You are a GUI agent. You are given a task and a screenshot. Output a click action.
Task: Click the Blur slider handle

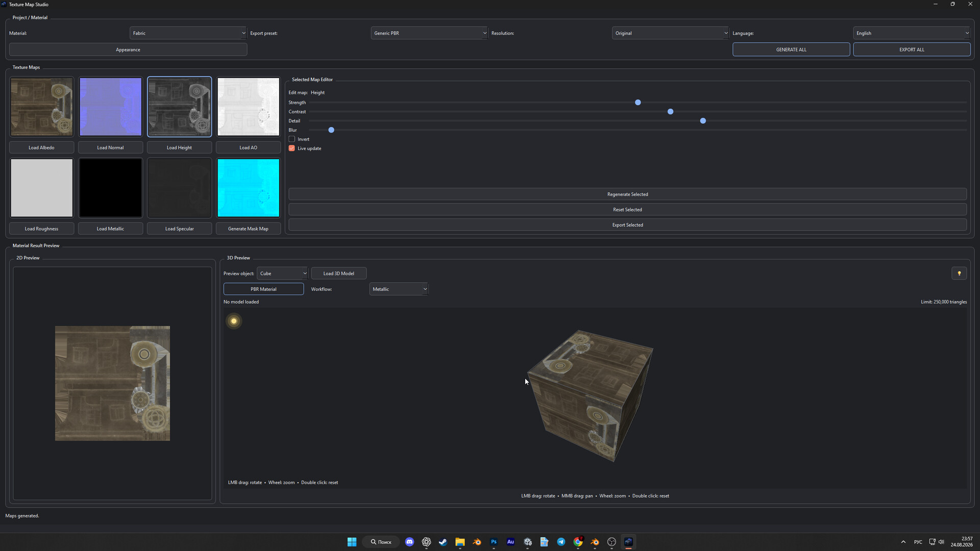[331, 130]
